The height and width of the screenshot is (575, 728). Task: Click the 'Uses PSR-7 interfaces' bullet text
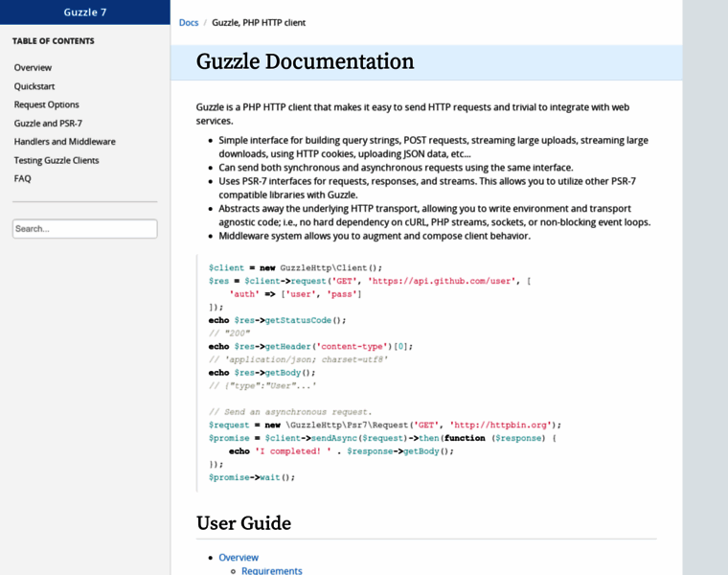(x=427, y=188)
